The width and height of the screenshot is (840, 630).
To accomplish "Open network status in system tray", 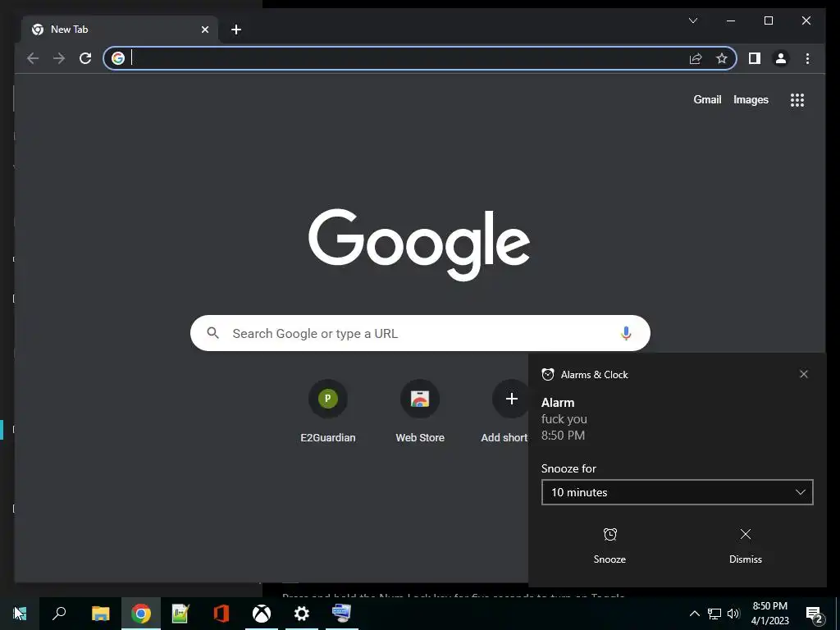I will pyautogui.click(x=714, y=614).
